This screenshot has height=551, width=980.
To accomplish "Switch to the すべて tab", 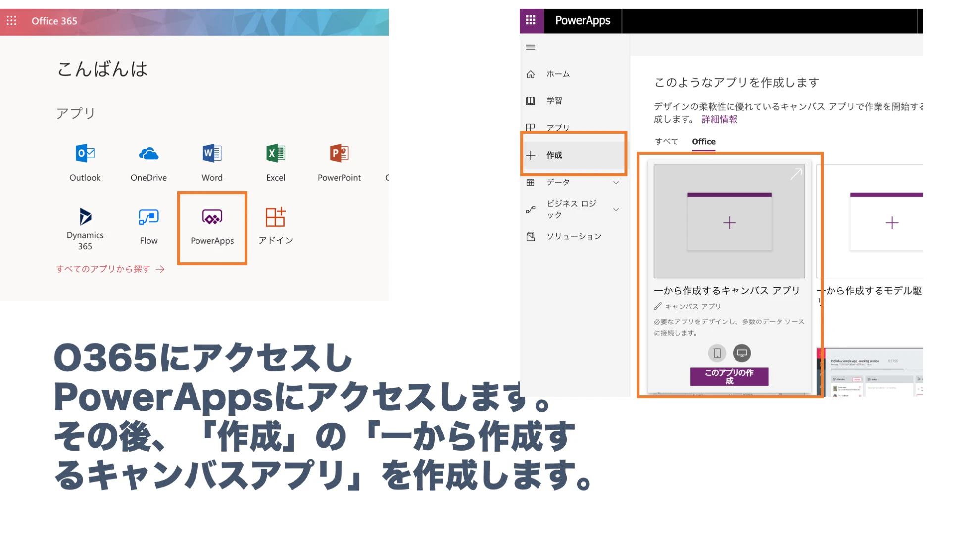I will pos(667,141).
